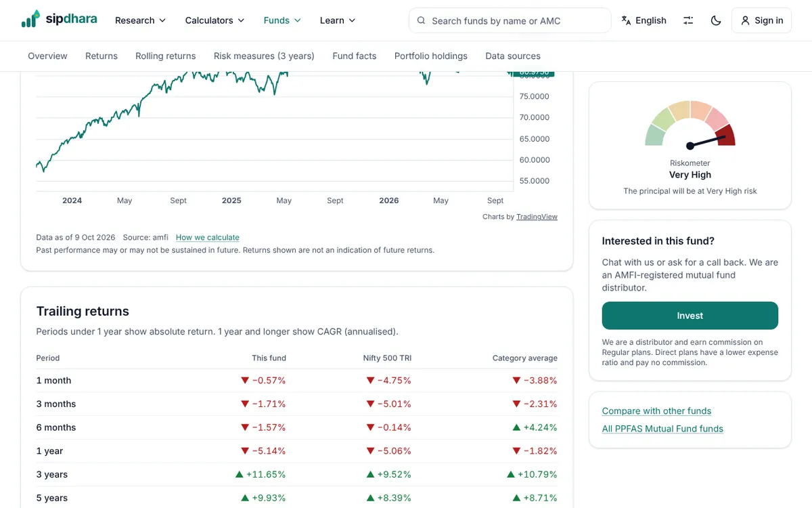Switch to the Returns tab
The width and height of the screenshot is (812, 508).
[x=101, y=56]
